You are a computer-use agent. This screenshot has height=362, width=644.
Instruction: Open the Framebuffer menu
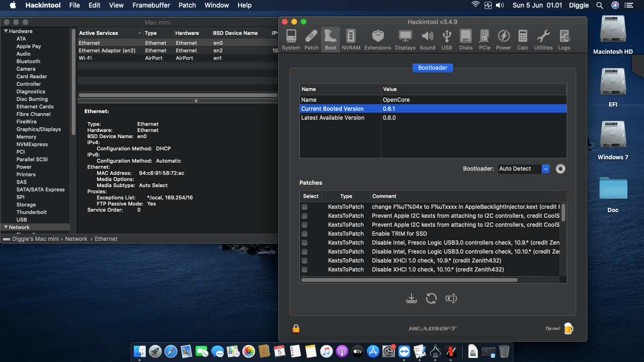(151, 5)
